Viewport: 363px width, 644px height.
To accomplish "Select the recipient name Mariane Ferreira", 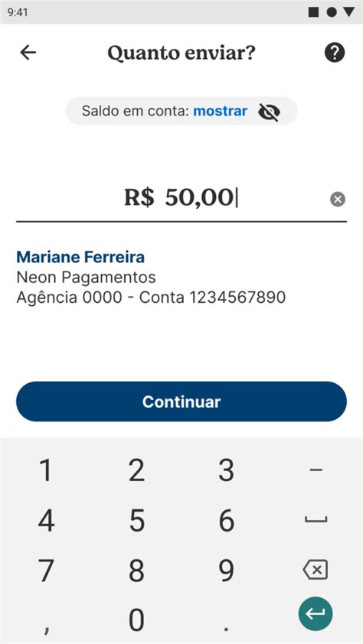I will coord(80,257).
